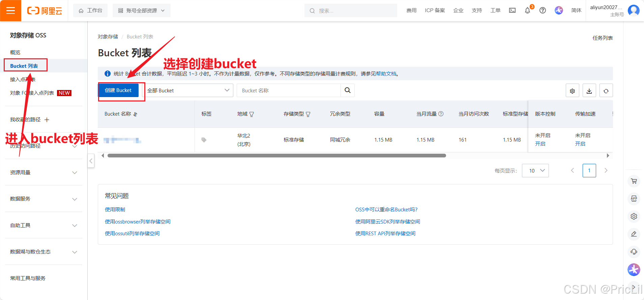This screenshot has height=300, width=644.
Task: Click the horizontal table scrollbar thumb
Action: click(x=276, y=156)
